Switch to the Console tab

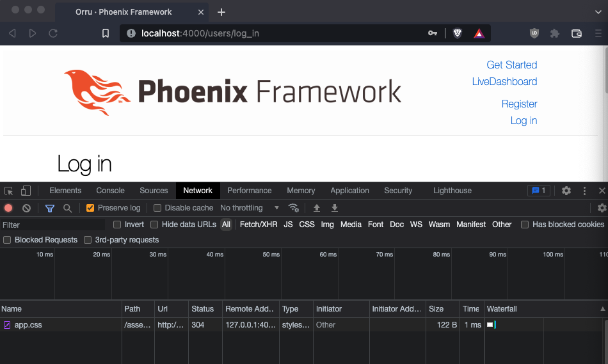pos(111,191)
